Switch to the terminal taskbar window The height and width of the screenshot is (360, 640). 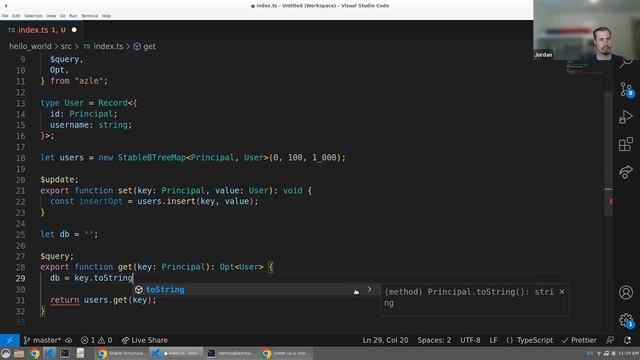pyautogui.click(x=231, y=353)
